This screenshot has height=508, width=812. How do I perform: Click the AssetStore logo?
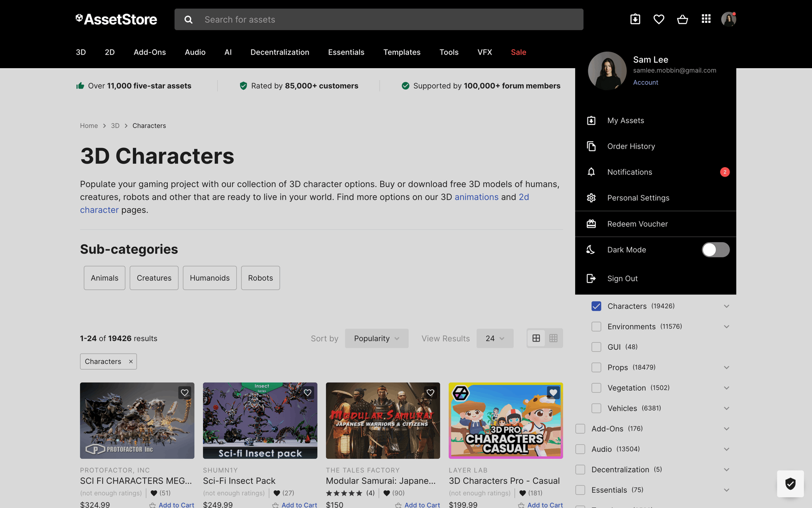(116, 19)
